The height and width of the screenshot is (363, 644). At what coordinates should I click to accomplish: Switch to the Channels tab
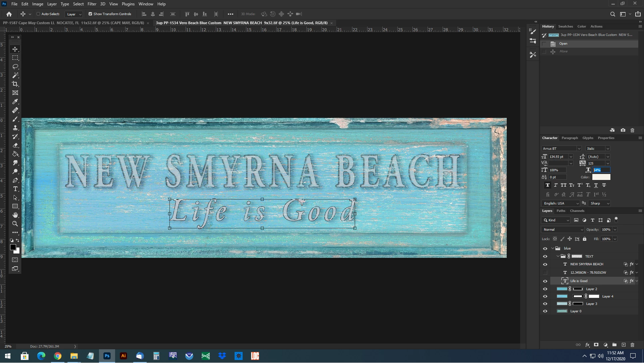click(577, 211)
